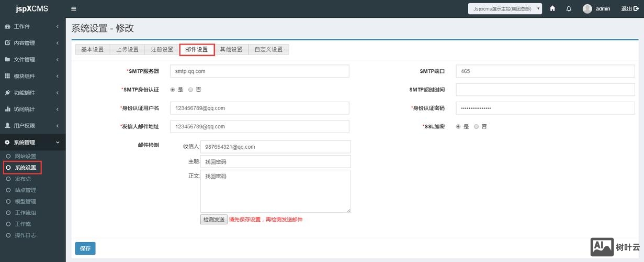Expand the 模块组件 menu chevron

[57, 76]
